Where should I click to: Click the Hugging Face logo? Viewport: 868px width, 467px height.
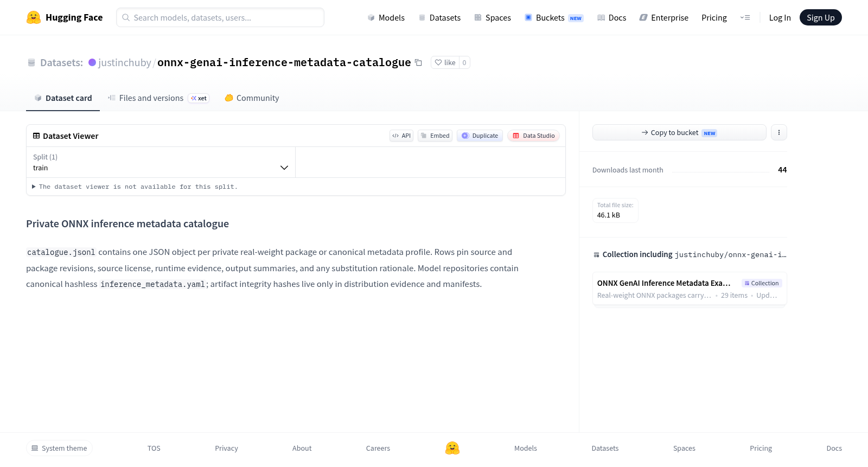click(65, 17)
